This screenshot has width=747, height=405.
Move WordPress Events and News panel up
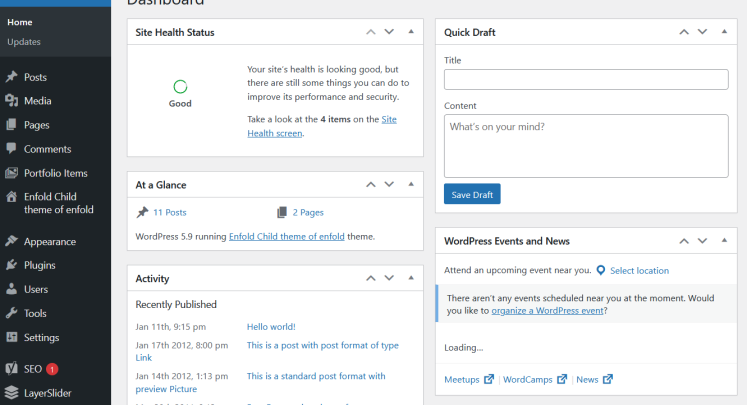pos(684,241)
